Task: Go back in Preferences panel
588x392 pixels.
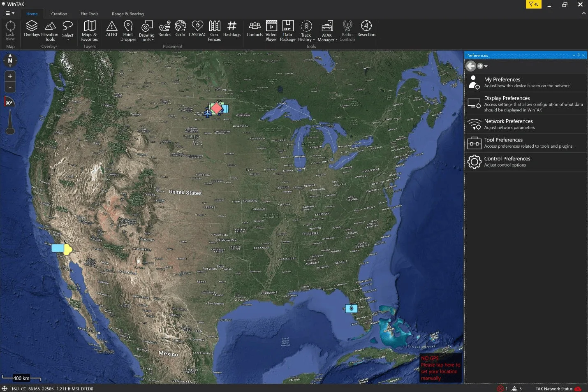Action: click(471, 66)
